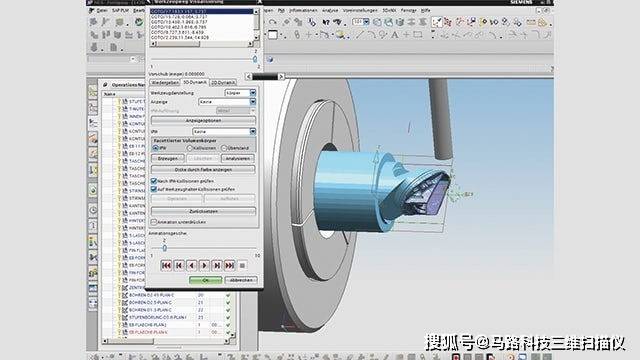This screenshot has height=360, width=640.
Task: Click the animation speed slider handle
Action: coord(164,248)
